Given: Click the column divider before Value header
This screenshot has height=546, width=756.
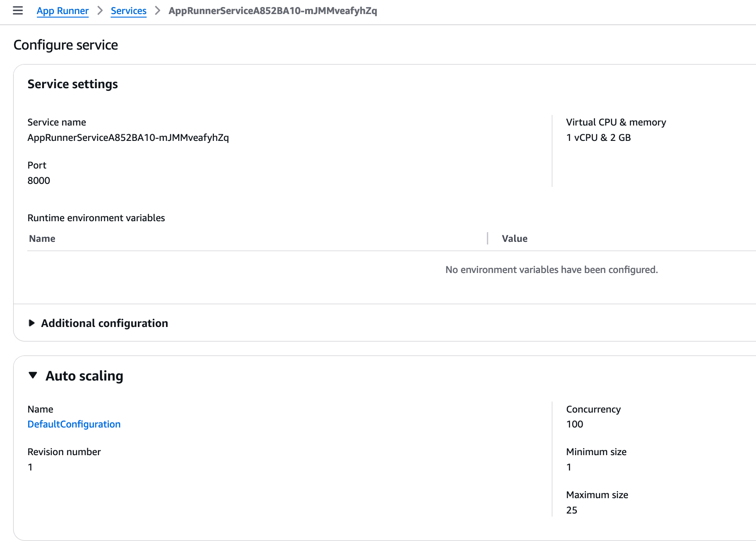Looking at the screenshot, I should pos(487,238).
